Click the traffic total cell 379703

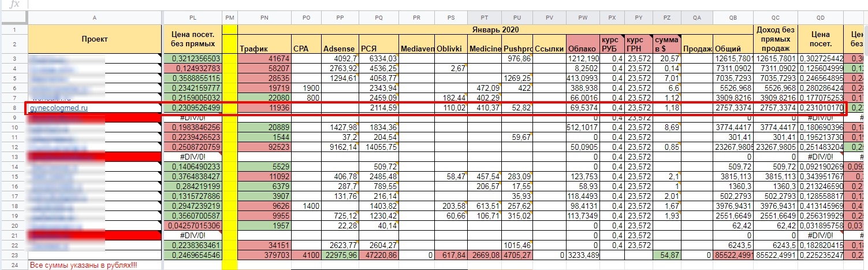(x=264, y=254)
